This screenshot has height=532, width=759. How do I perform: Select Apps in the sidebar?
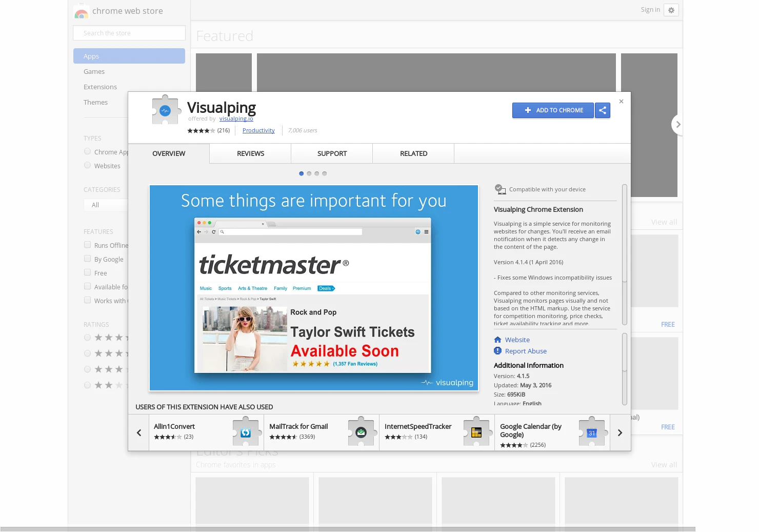(129, 56)
